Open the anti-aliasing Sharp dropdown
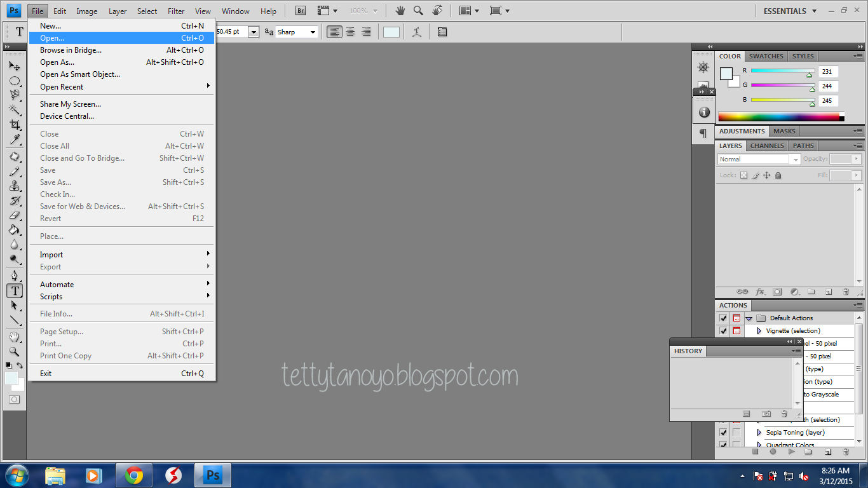The height and width of the screenshot is (488, 868). [x=296, y=32]
